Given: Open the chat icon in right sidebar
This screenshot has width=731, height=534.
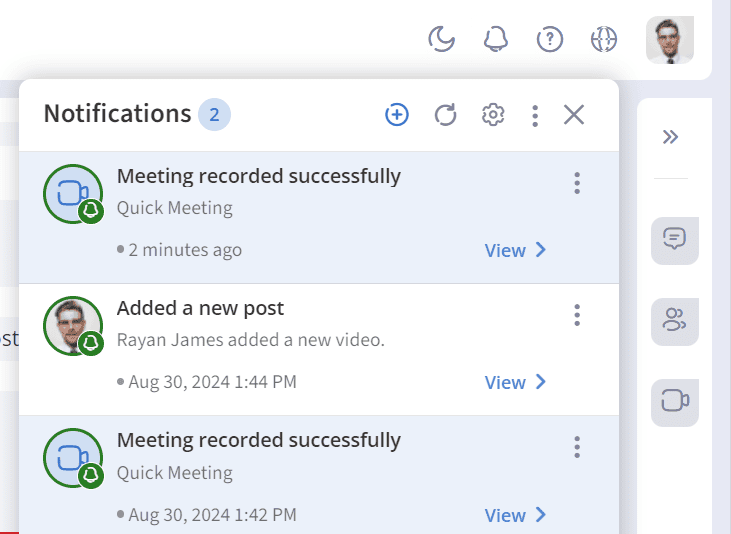Looking at the screenshot, I should (675, 240).
